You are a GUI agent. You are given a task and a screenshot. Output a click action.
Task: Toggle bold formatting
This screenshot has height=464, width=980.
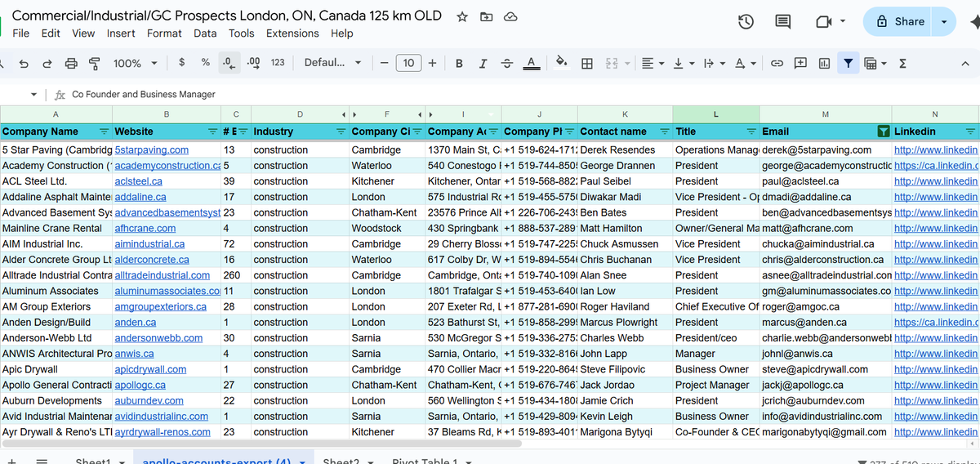460,63
